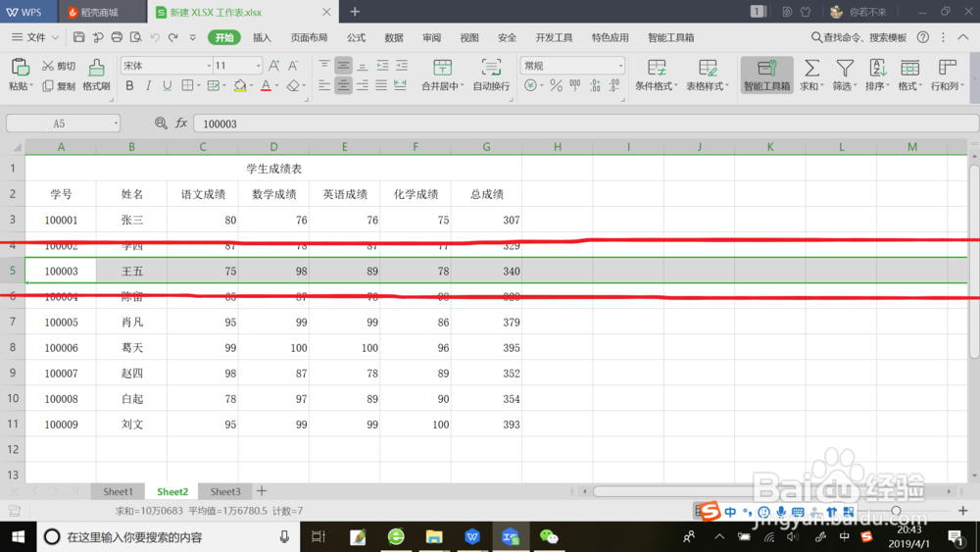980x552 pixels.
Task: Click the Copy button
Action: (58, 86)
